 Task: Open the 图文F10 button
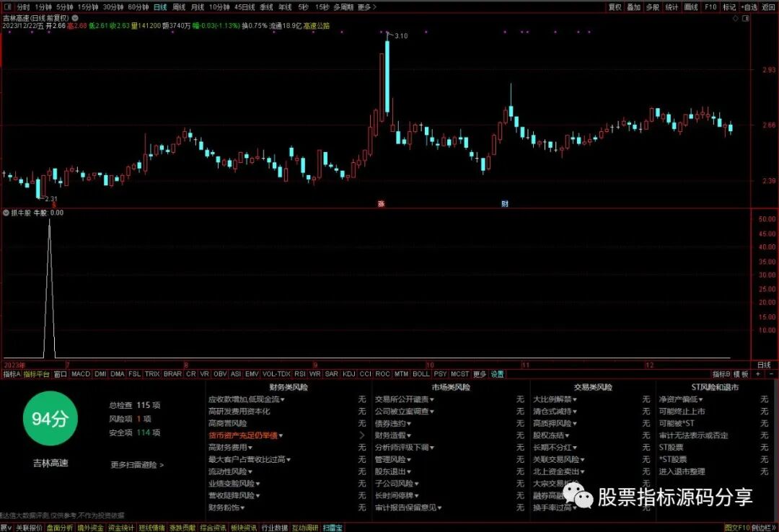(736, 528)
